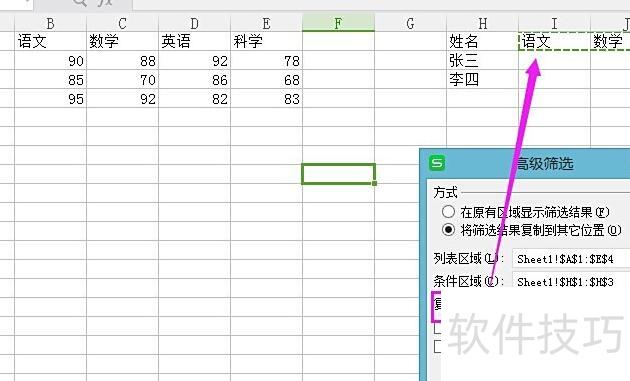Click the cell with value 86
This screenshot has width=630, height=381.
[194, 80]
